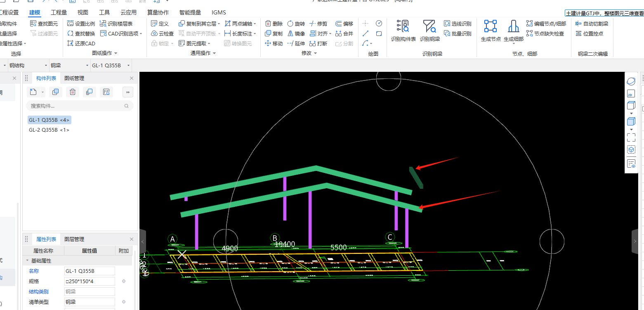Collapse the 基础属性 section
This screenshot has height=310, width=644.
click(x=28, y=260)
